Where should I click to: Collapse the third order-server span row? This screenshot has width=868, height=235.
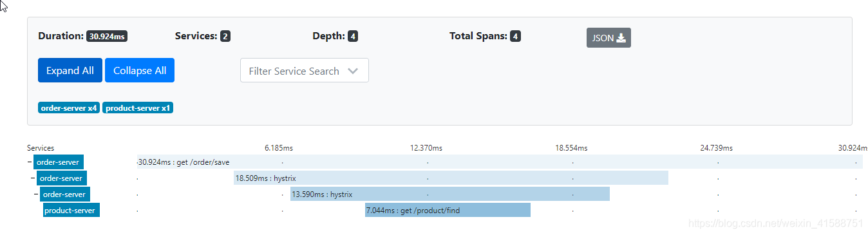36,194
